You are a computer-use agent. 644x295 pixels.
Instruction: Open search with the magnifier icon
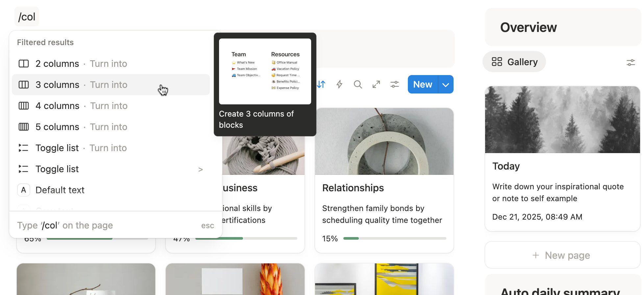point(358,85)
